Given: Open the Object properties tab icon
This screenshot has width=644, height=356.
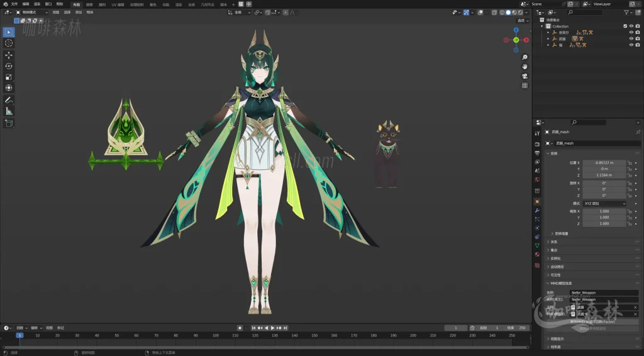Looking at the screenshot, I should click(537, 202).
